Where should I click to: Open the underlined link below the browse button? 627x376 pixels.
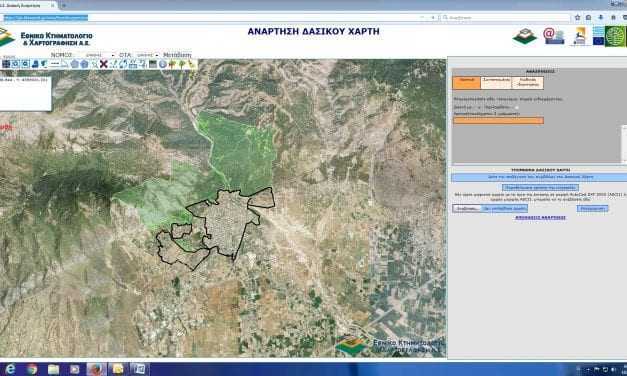point(540,218)
